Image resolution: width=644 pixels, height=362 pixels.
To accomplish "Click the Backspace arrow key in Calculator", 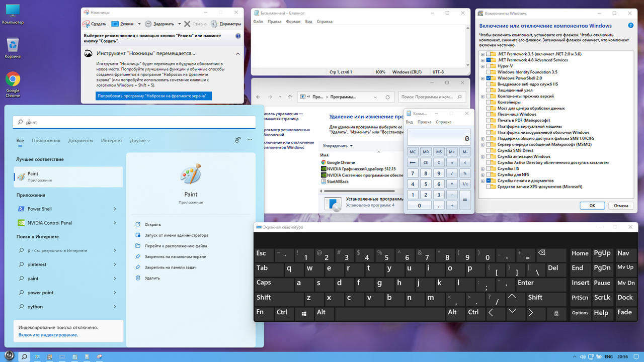I will [413, 162].
